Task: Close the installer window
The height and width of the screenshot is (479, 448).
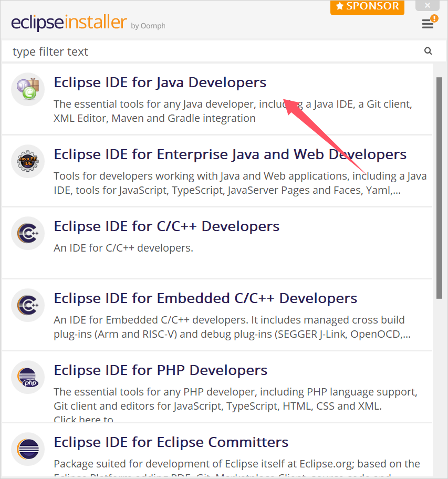Action: click(x=427, y=5)
